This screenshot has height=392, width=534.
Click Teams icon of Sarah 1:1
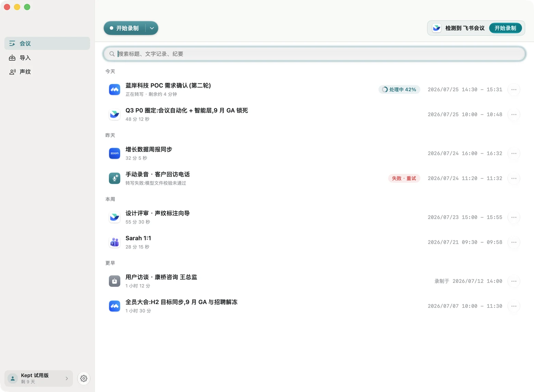coord(114,242)
